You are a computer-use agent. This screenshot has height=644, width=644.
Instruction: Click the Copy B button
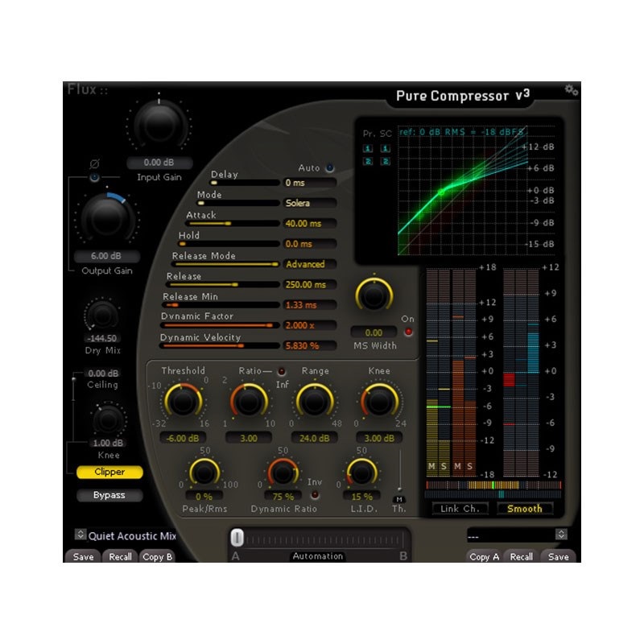pyautogui.click(x=157, y=556)
